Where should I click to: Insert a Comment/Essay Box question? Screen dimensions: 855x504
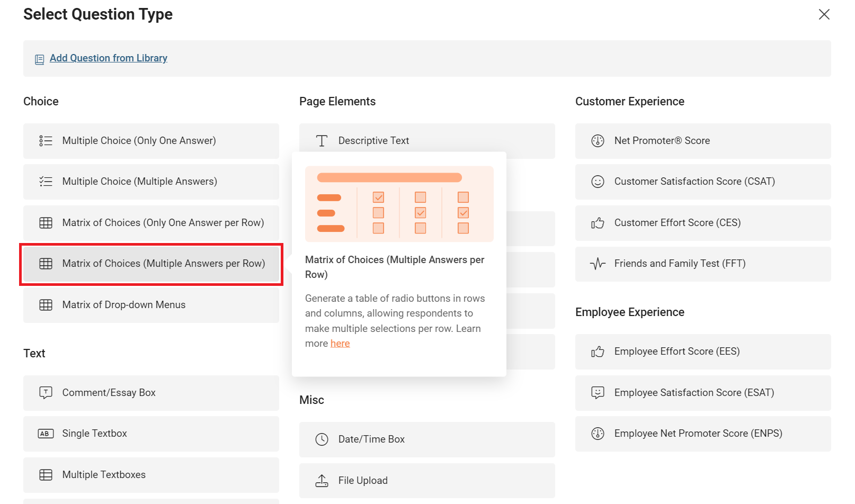(x=151, y=393)
